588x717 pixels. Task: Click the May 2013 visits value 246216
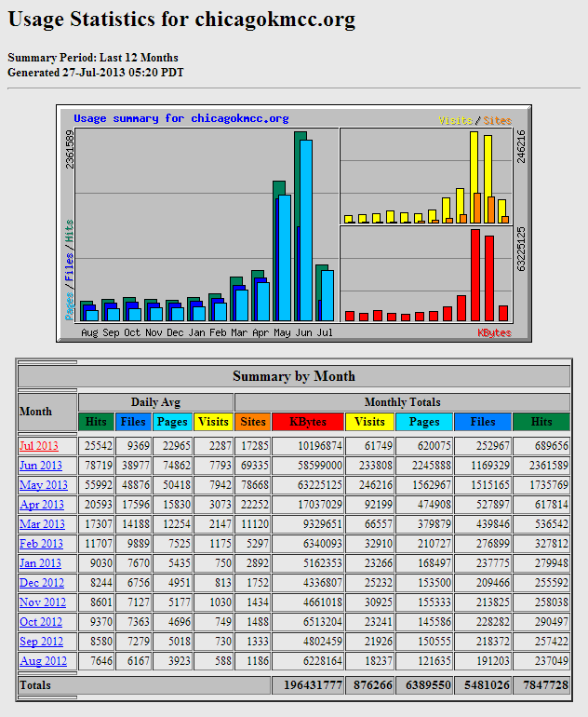376,485
